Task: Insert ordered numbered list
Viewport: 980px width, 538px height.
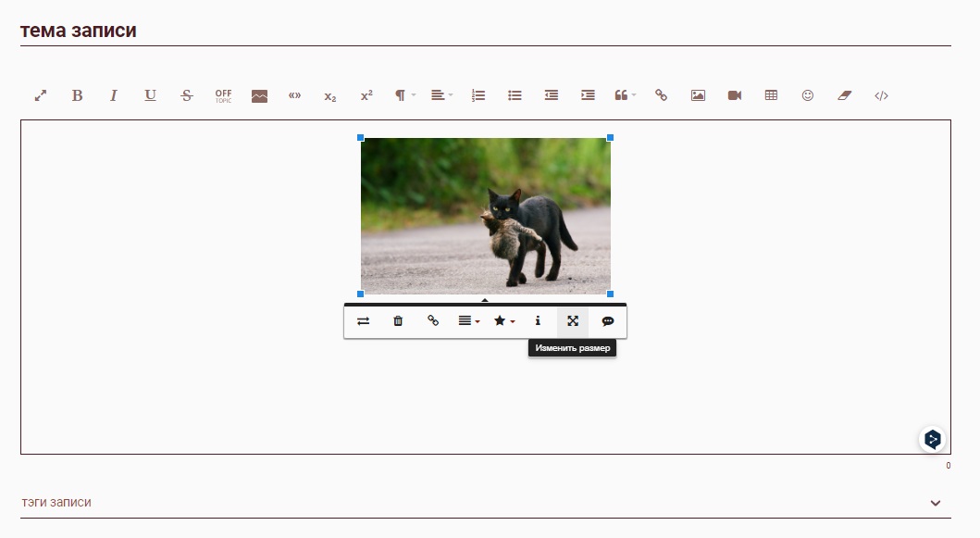Action: click(478, 95)
